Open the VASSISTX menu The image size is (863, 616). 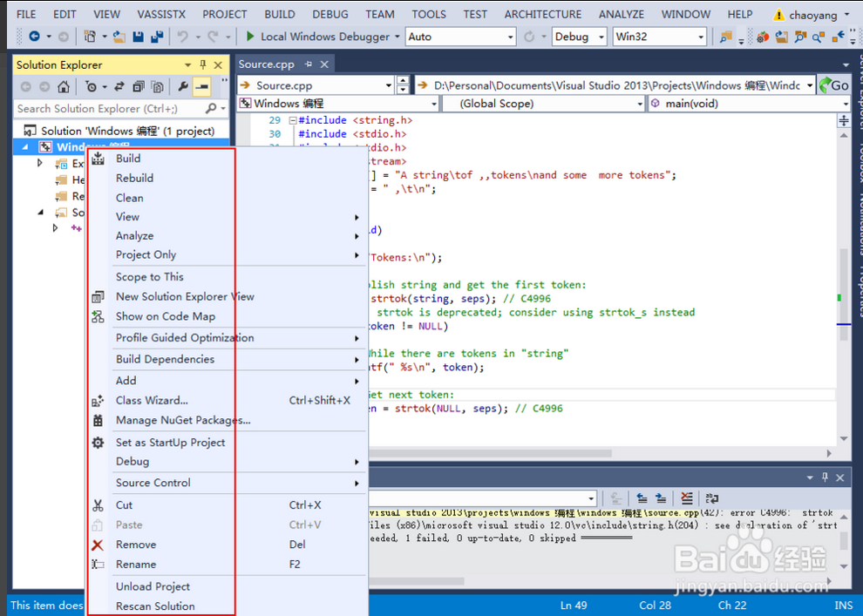click(x=161, y=14)
